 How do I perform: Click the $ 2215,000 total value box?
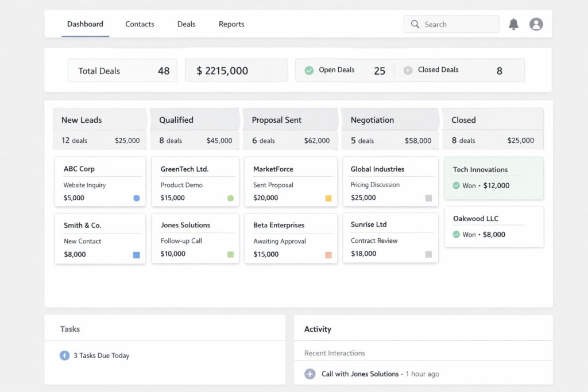pyautogui.click(x=236, y=71)
